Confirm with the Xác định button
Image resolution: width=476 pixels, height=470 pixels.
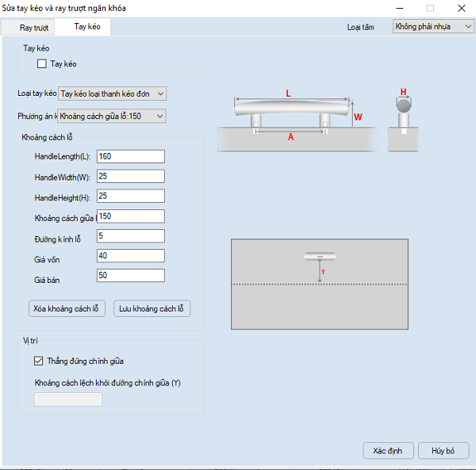(387, 451)
